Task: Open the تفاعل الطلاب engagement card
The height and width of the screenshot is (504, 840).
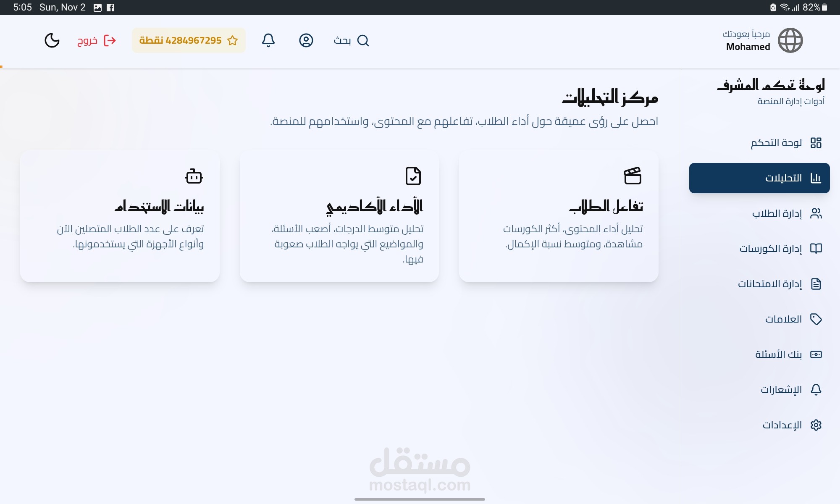Action: tap(559, 216)
